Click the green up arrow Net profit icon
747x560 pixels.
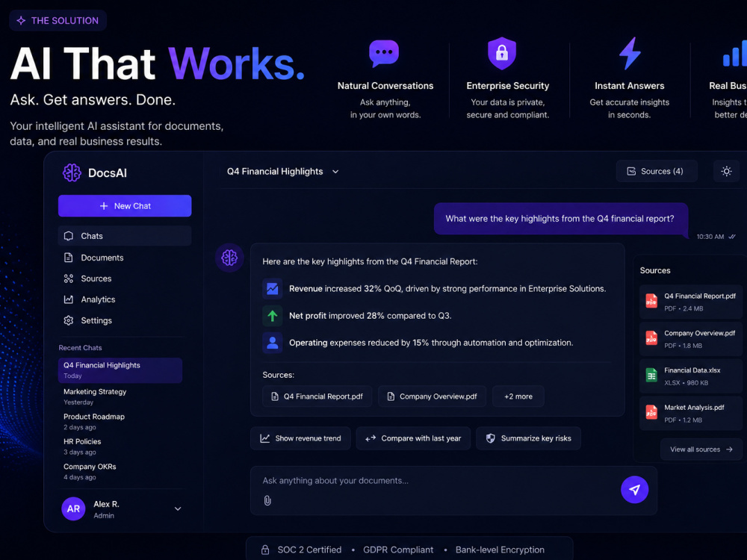(273, 316)
